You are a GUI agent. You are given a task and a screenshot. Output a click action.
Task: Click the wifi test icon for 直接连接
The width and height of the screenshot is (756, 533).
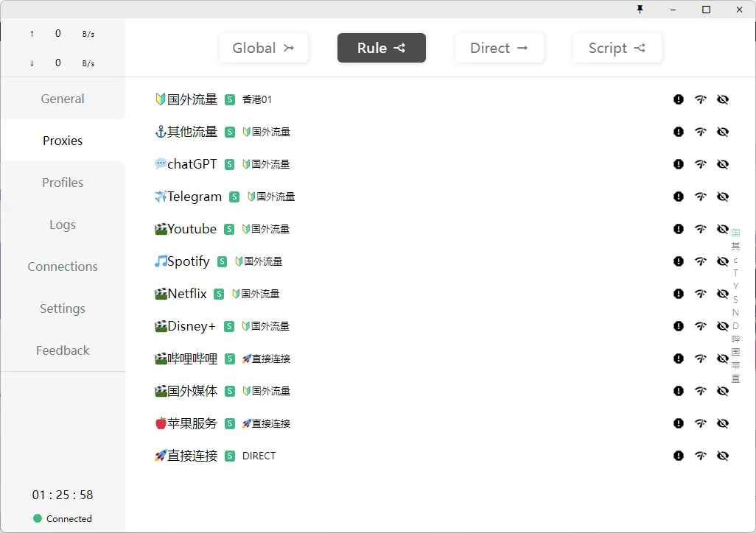click(701, 456)
